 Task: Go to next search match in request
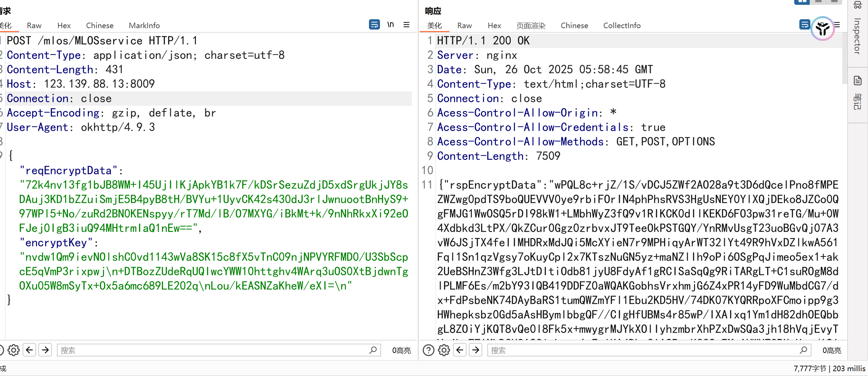pyautogui.click(x=45, y=350)
